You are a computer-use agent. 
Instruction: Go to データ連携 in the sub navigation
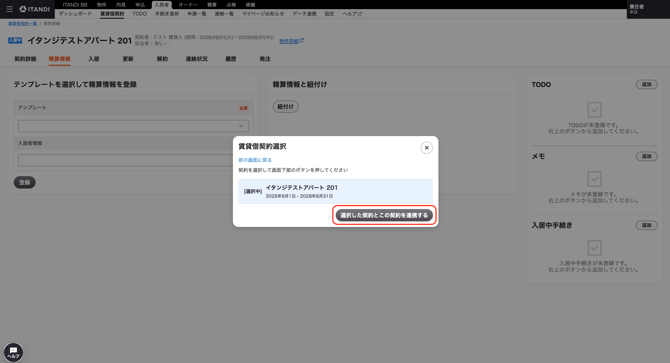point(304,14)
